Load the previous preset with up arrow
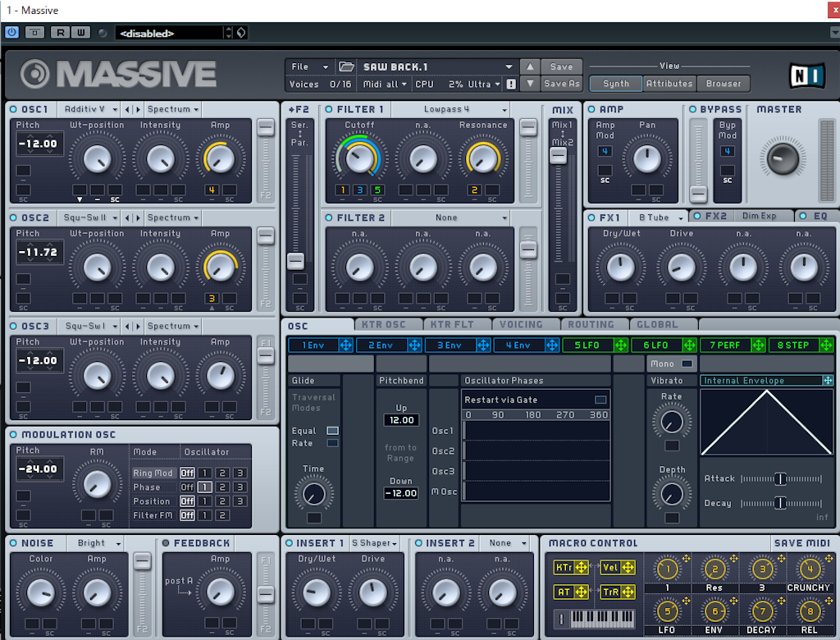The image size is (840, 640). (530, 66)
